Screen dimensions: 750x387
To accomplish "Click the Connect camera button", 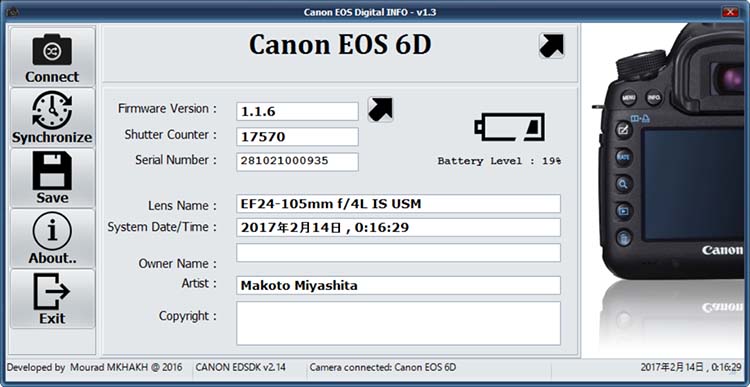I will (x=52, y=56).
